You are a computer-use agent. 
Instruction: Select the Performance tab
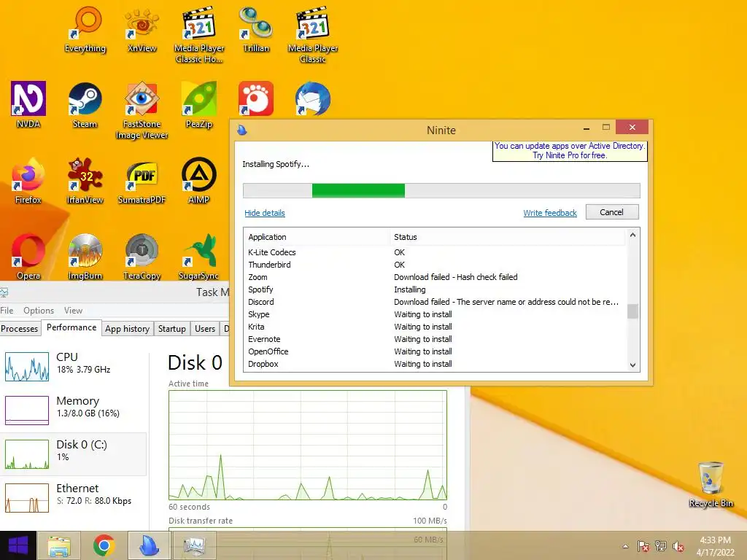point(71,327)
